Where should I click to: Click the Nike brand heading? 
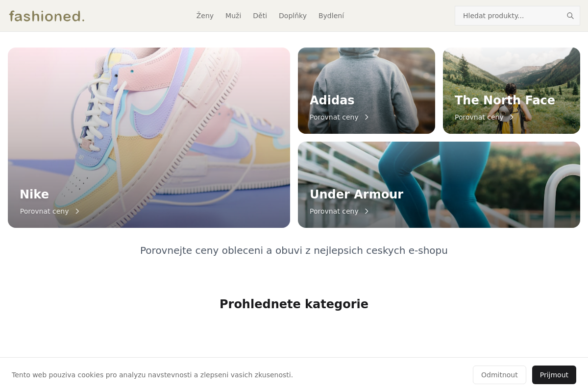point(34,195)
